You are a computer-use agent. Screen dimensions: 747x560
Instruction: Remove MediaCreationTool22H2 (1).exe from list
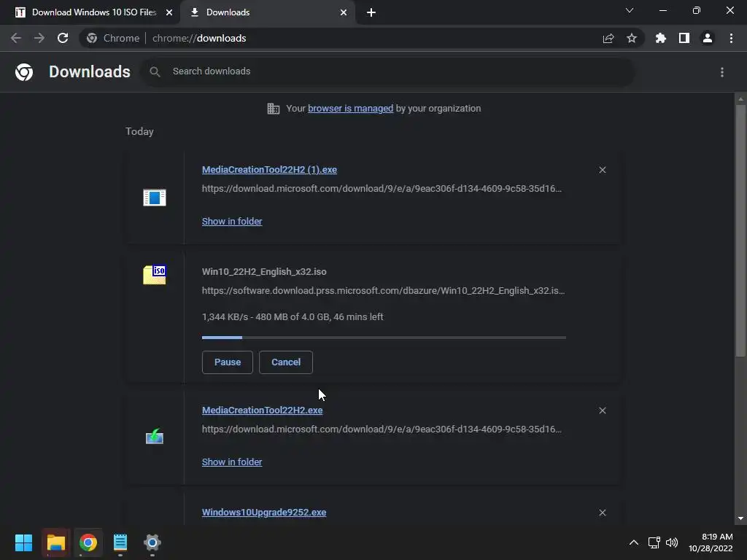coord(603,170)
